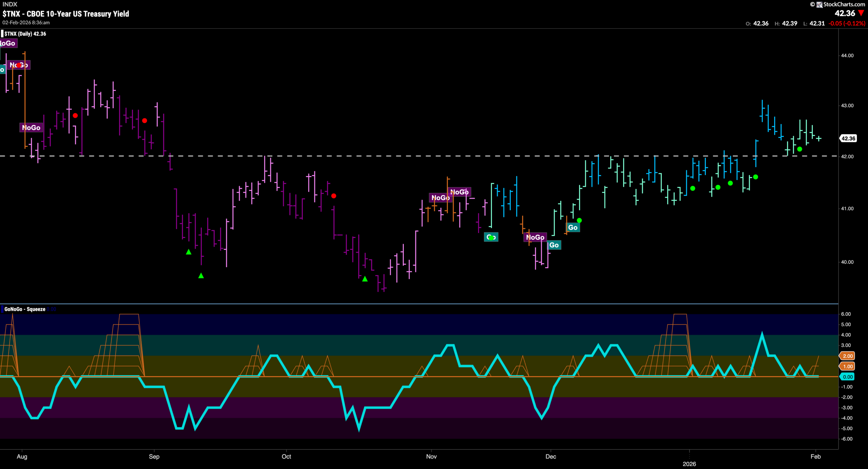Click the red down-arrow beside 42.36 price
The image size is (868, 469).
861,13
